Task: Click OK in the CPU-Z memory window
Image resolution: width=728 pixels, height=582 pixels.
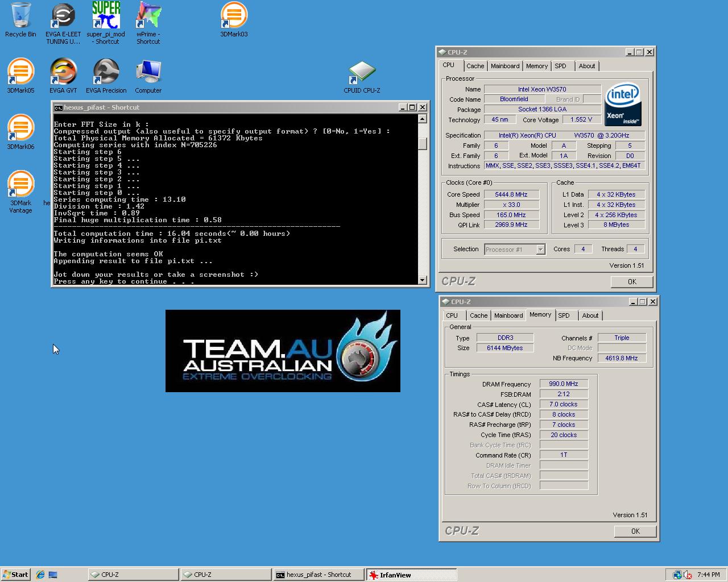Action: pyautogui.click(x=635, y=531)
